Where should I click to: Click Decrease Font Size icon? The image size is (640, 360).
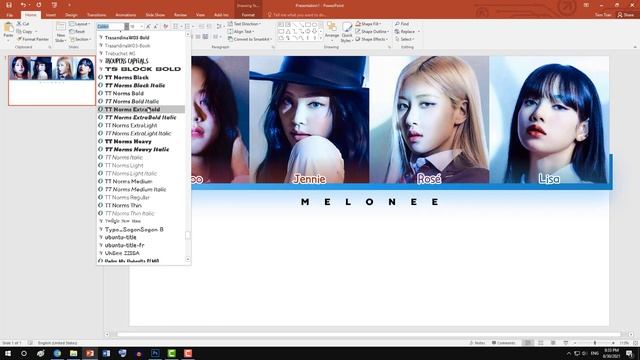[156, 27]
